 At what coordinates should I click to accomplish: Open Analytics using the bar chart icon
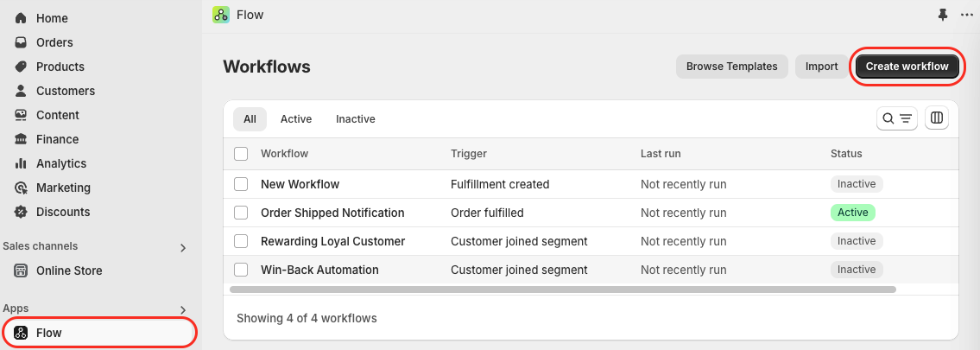[21, 163]
